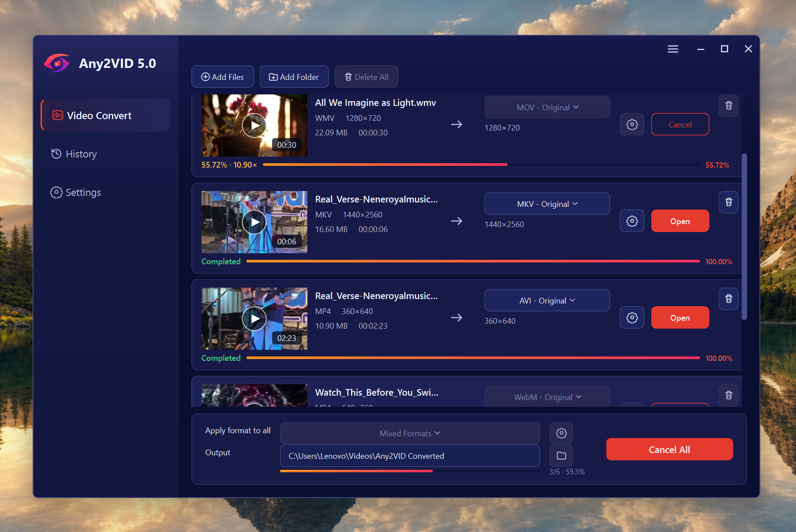Open the WebM - Original format dropdown
This screenshot has width=796, height=532.
coord(547,397)
